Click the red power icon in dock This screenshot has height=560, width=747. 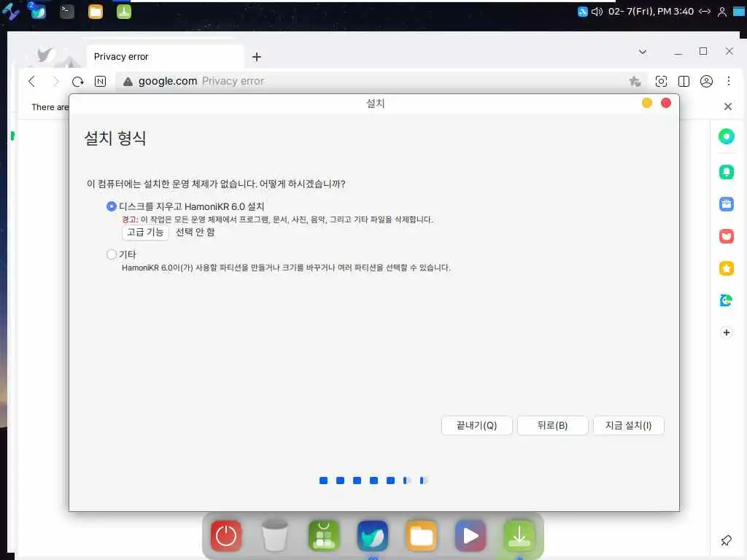[226, 536]
